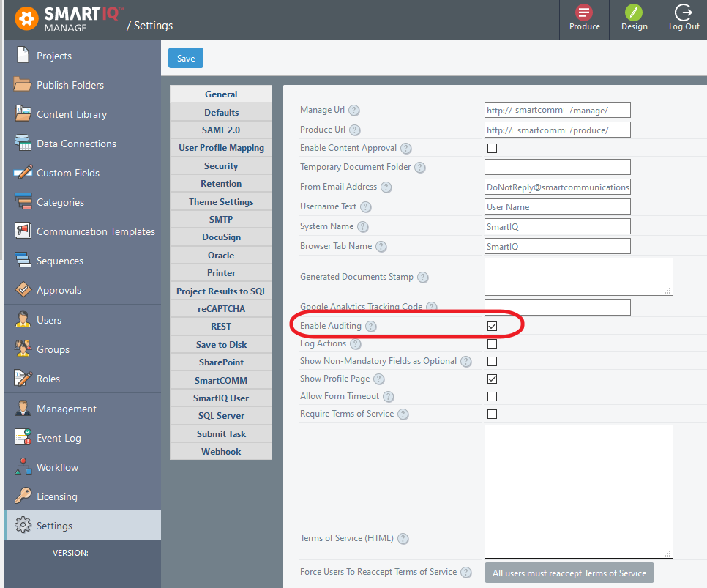707x588 pixels.
Task: Go to User Profile Mapping tab
Action: click(x=221, y=148)
